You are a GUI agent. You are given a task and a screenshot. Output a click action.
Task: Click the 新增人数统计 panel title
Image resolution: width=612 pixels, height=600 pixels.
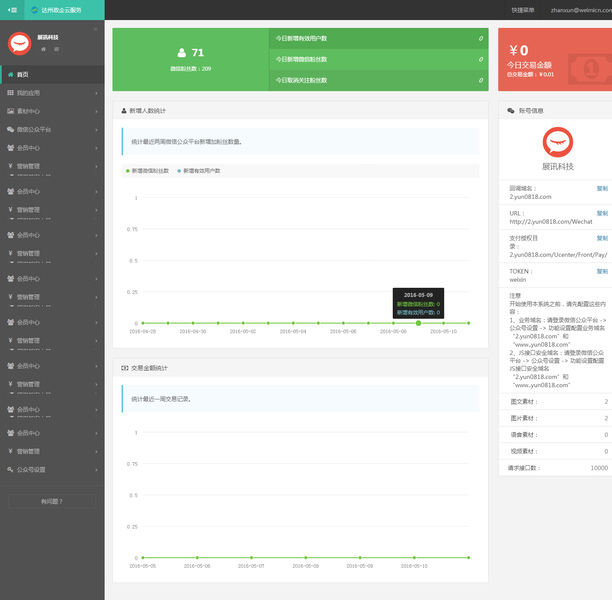pyautogui.click(x=148, y=111)
